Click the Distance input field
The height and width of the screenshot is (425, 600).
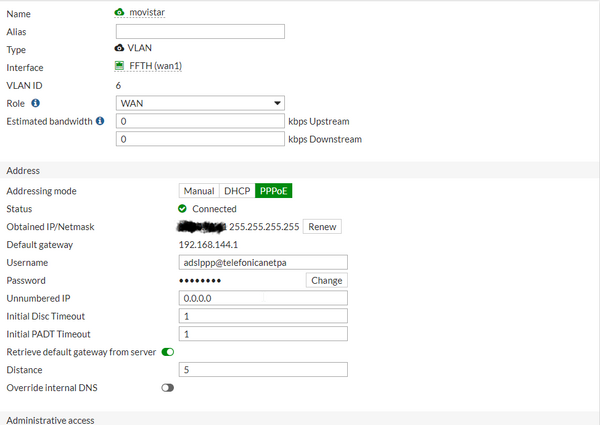pos(262,370)
